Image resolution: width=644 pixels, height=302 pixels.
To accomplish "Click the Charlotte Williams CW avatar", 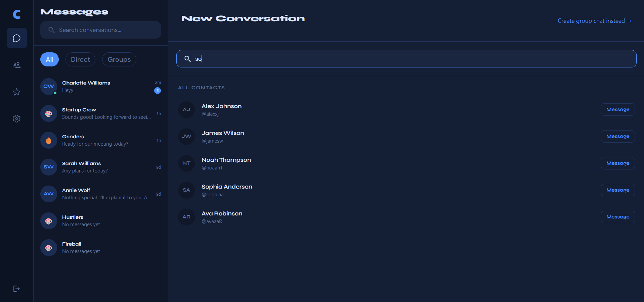I will pyautogui.click(x=49, y=87).
